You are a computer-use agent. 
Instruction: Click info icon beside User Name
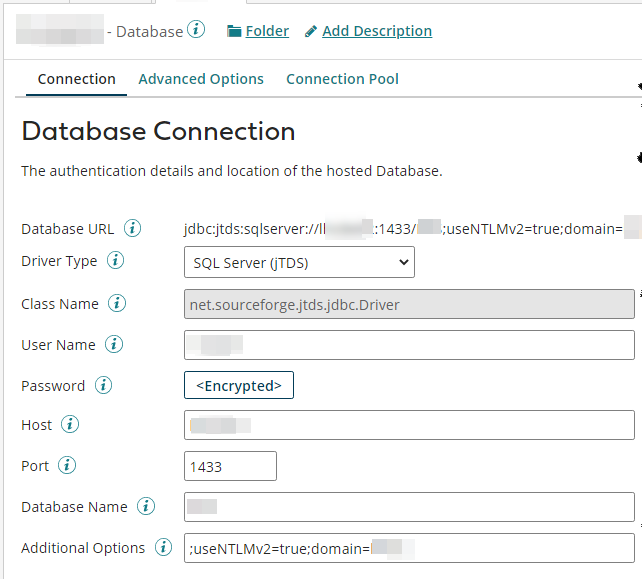pos(114,345)
